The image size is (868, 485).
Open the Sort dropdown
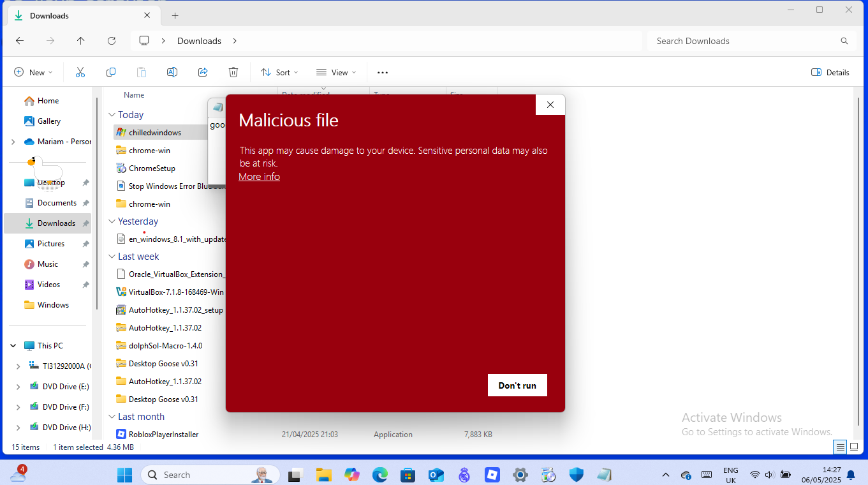(279, 72)
